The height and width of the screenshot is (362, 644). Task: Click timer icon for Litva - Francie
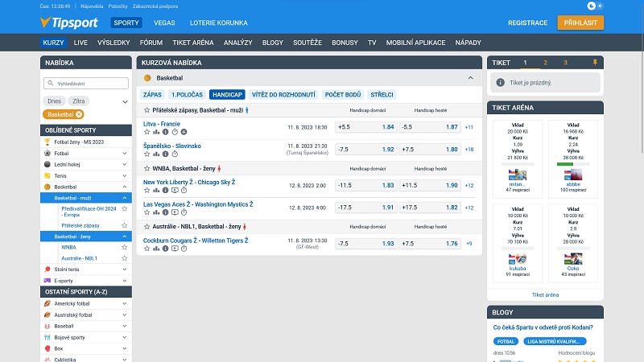click(175, 132)
